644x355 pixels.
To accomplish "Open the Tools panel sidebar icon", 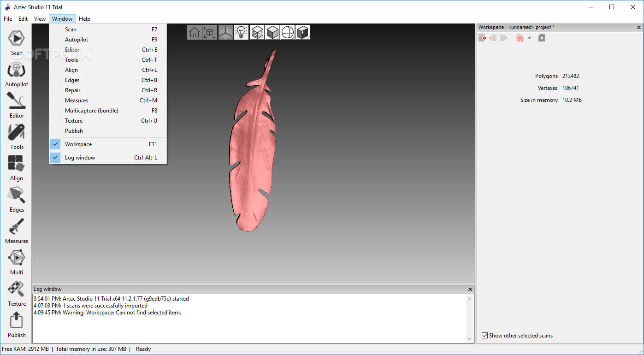I will 17,136.
